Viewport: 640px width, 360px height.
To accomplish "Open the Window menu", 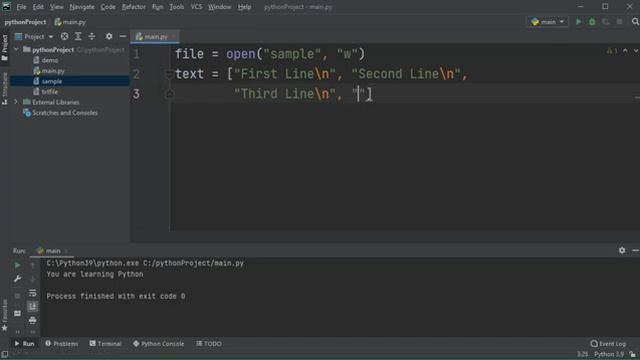I will 220,7.
